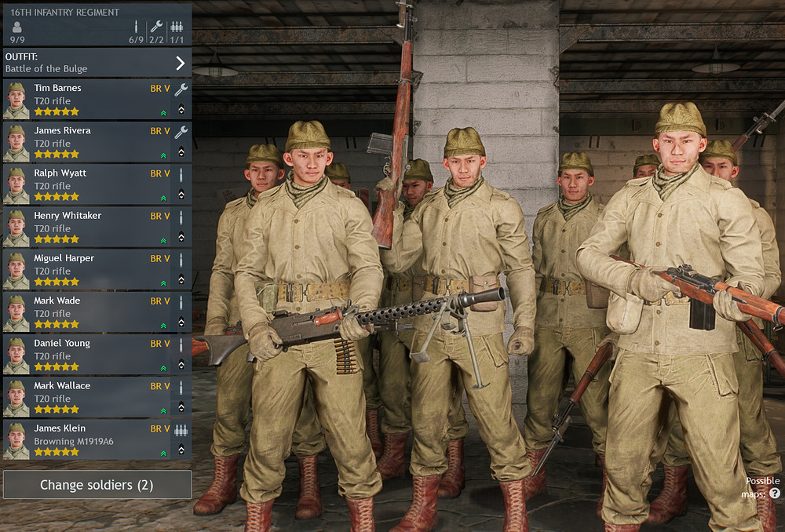Select James Klein's portrait thumbnail
This screenshot has width=785, height=532.
16,440
